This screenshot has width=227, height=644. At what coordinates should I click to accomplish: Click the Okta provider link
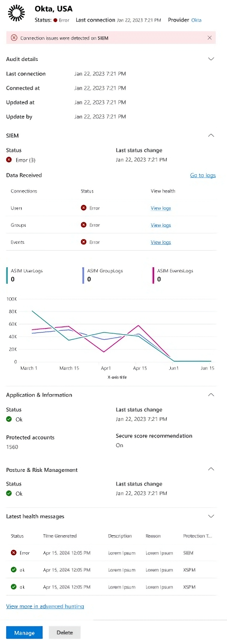coord(196,20)
